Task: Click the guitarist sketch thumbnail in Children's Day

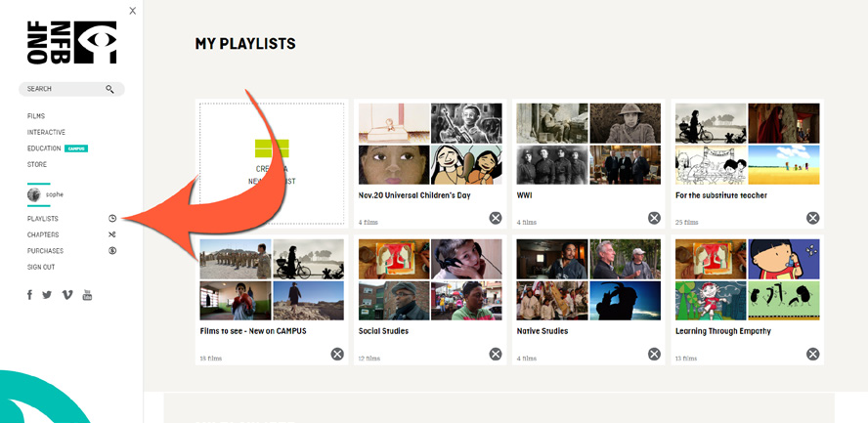Action: pyautogui.click(x=466, y=123)
